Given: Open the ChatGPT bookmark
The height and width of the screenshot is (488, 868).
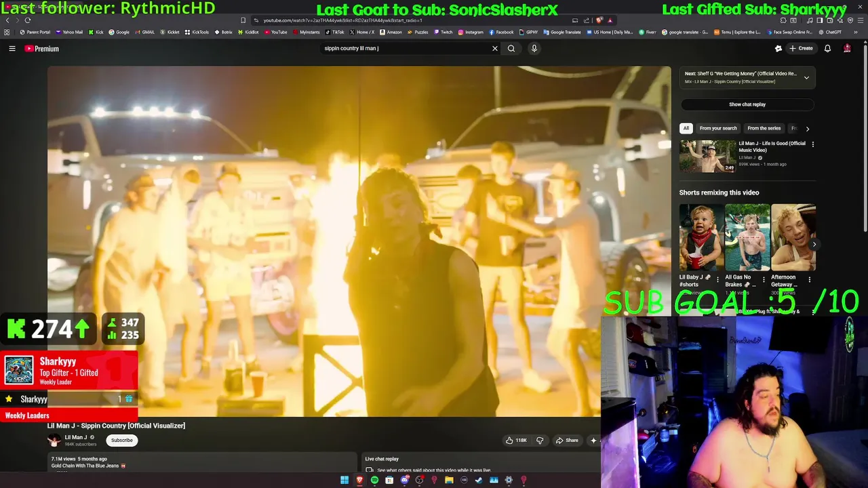Looking at the screenshot, I should point(830,32).
